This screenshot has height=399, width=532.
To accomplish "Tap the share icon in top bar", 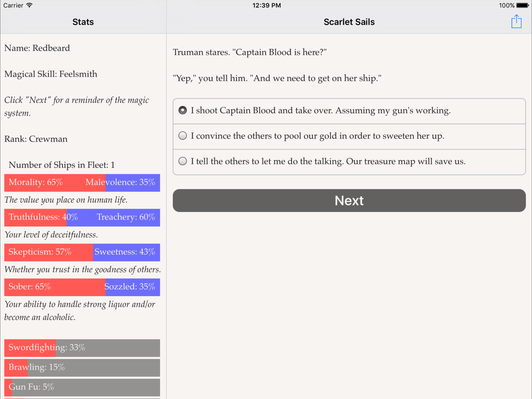I will pyautogui.click(x=516, y=22).
